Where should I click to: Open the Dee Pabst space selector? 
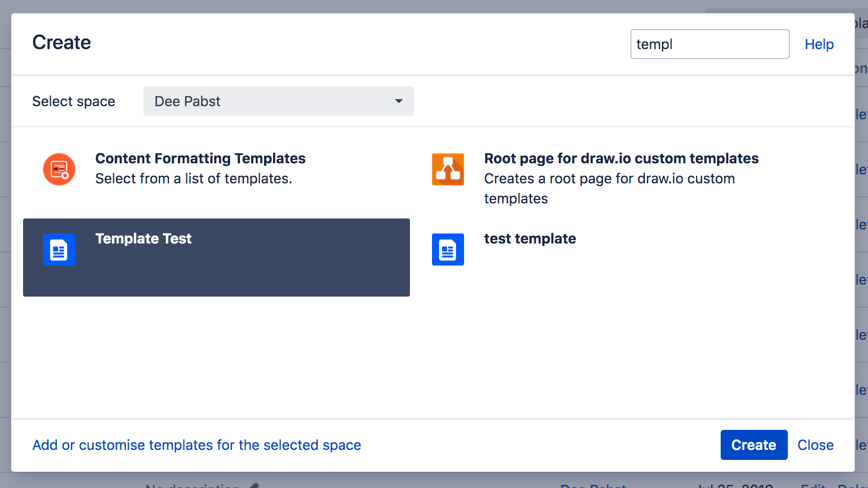click(x=278, y=101)
